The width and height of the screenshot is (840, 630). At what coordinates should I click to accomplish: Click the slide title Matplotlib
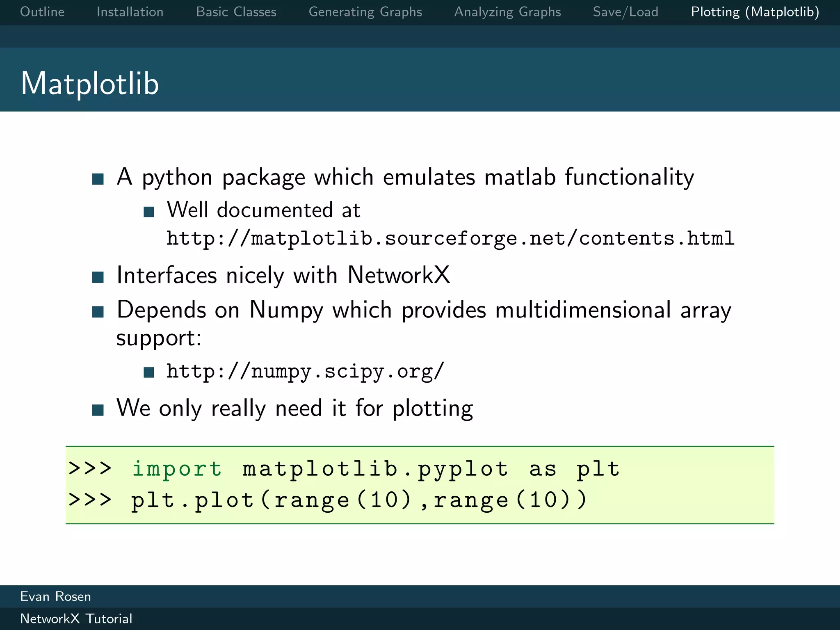[90, 83]
